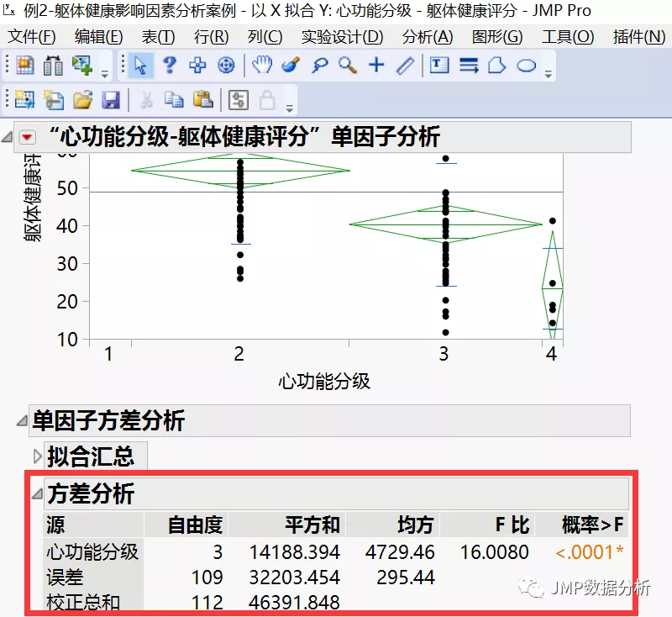Create a new data table

click(25, 100)
